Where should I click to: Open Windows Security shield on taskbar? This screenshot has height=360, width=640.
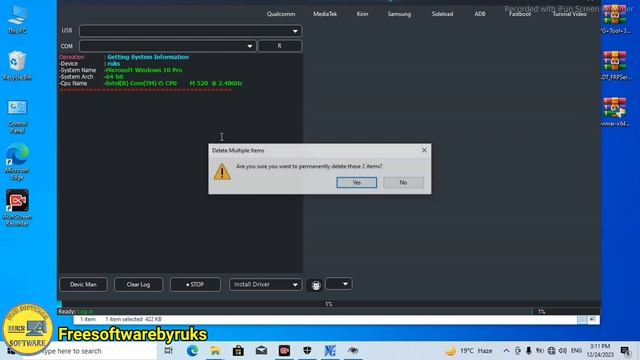click(x=307, y=351)
